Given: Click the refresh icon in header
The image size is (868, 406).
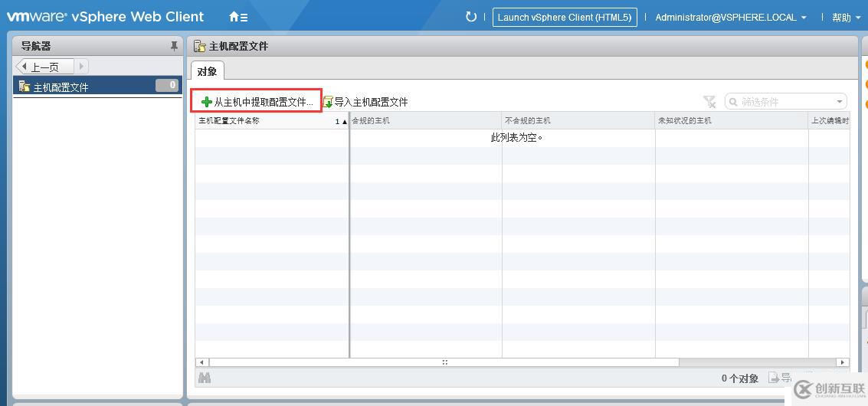Looking at the screenshot, I should point(471,17).
